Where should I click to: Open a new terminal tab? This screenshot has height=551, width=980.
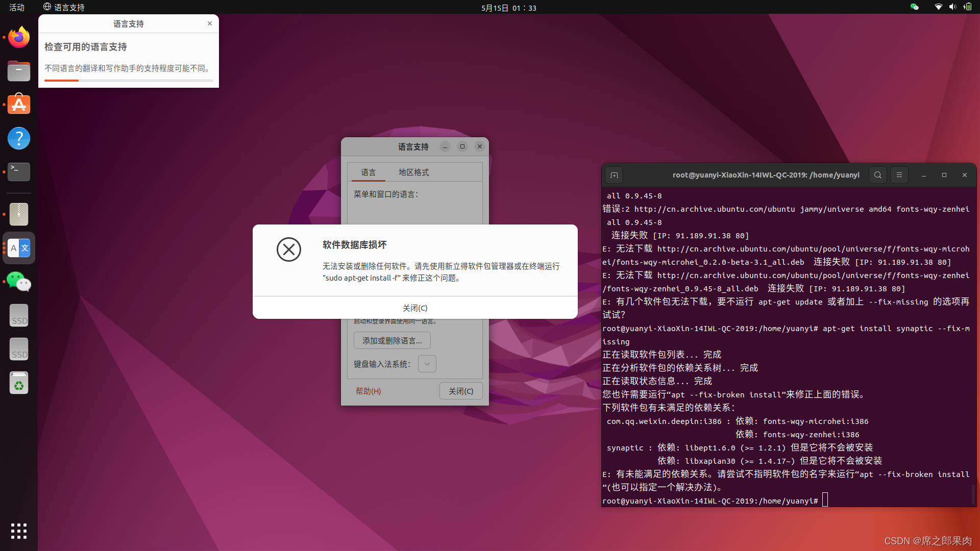(614, 175)
